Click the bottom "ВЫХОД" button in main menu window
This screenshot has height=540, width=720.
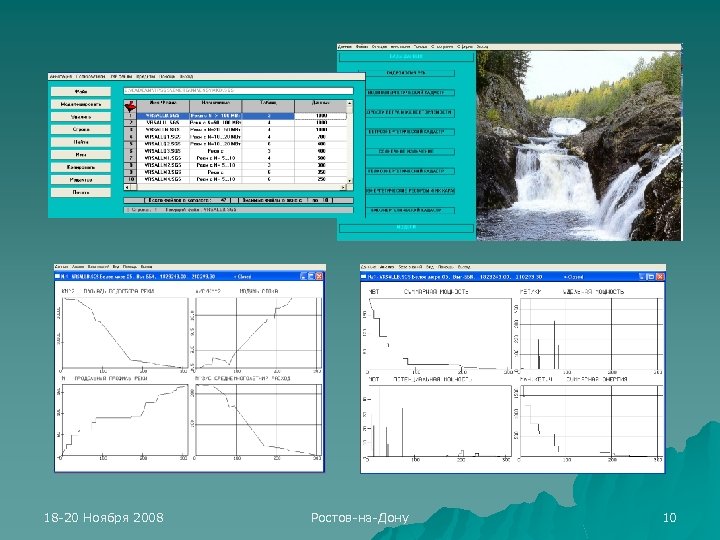click(x=406, y=227)
